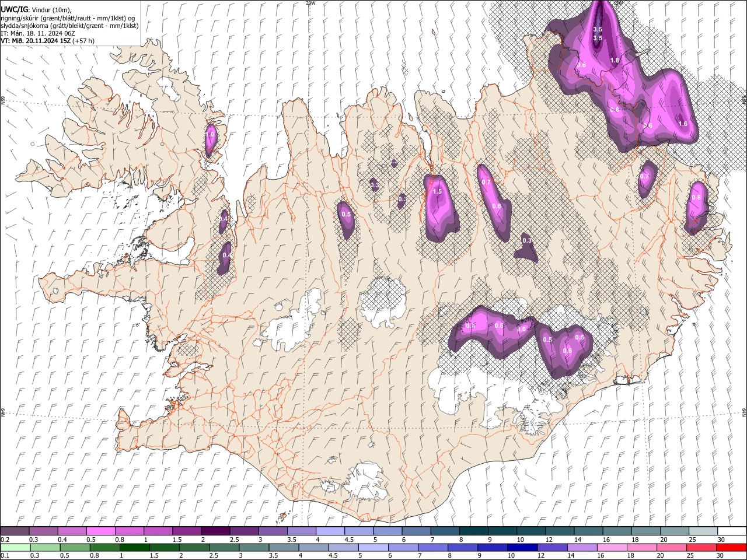
Task: Click the '0.1' label under the lower legend row
Action: click(5, 555)
